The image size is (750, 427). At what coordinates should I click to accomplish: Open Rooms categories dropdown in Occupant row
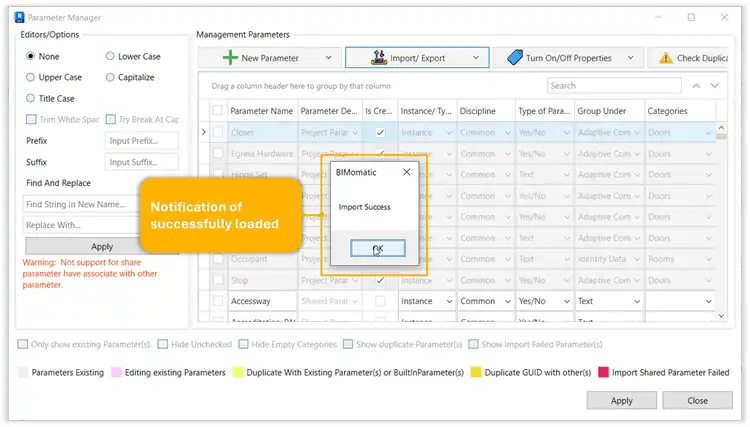point(708,259)
